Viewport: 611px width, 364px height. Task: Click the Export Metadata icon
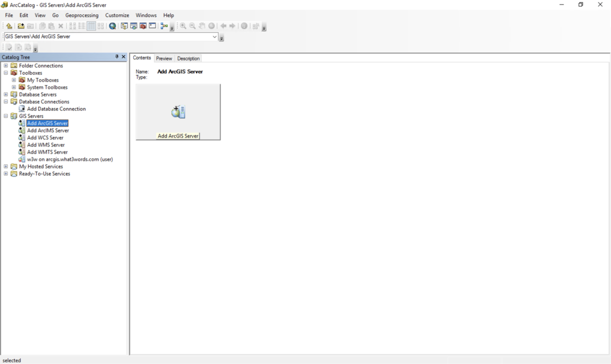click(28, 48)
